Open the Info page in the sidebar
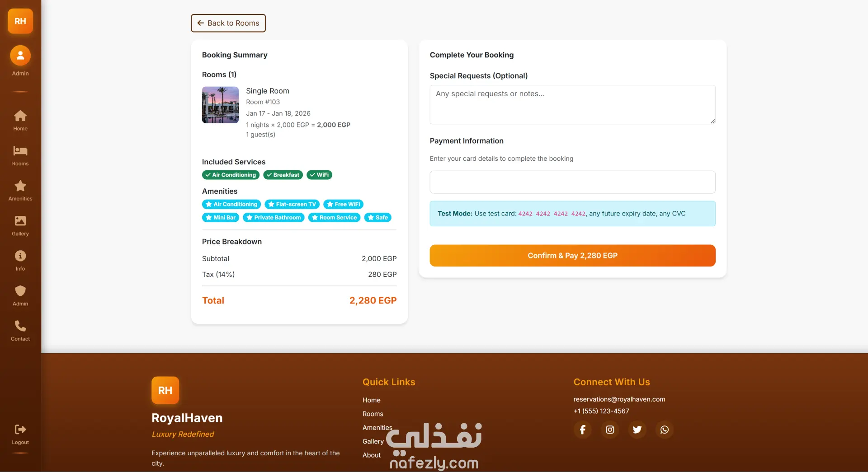This screenshot has height=472, width=868. [x=20, y=256]
